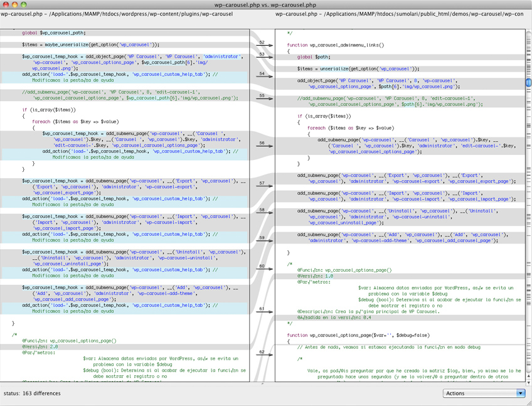Select difference arrow number 55
This screenshot has width=532, height=406.
(265, 98)
